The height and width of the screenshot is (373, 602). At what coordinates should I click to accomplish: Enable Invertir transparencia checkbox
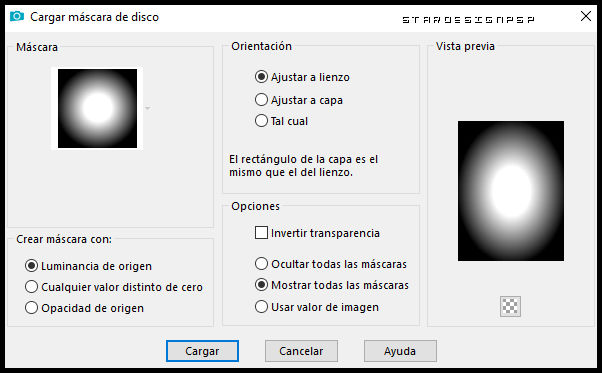tap(261, 233)
